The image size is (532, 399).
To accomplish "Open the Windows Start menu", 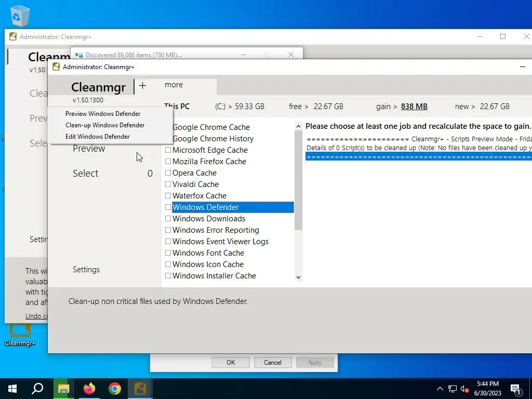I will point(12,389).
